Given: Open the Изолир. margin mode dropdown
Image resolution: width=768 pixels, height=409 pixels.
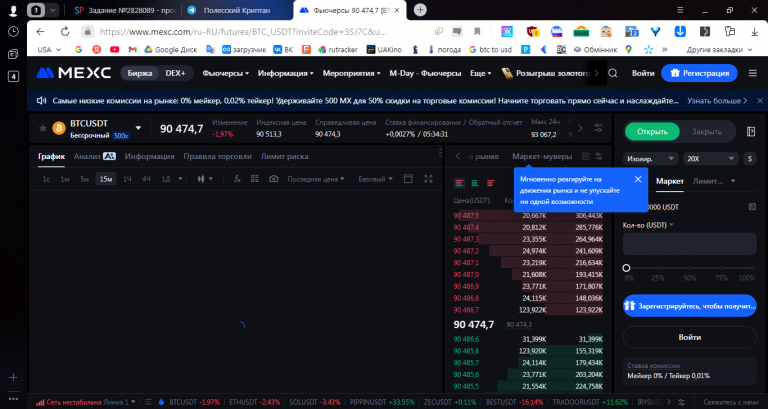Looking at the screenshot, I should point(650,159).
